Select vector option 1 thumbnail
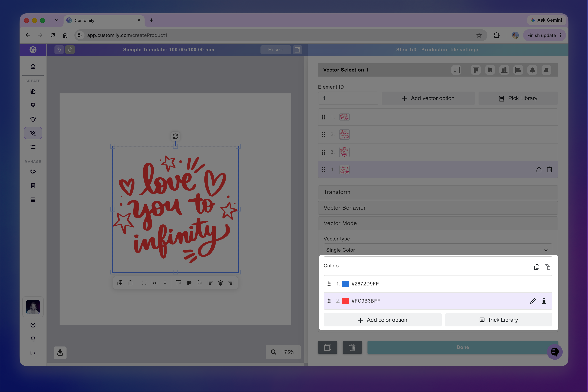Image resolution: width=588 pixels, height=392 pixels. click(344, 117)
